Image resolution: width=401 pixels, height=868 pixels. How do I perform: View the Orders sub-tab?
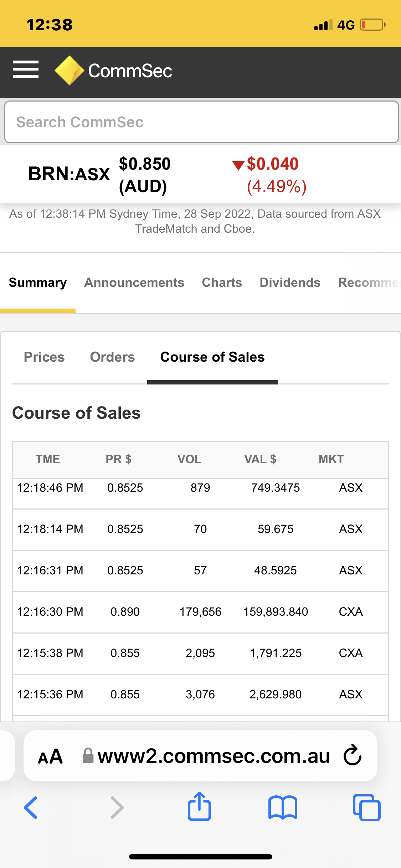point(112,357)
